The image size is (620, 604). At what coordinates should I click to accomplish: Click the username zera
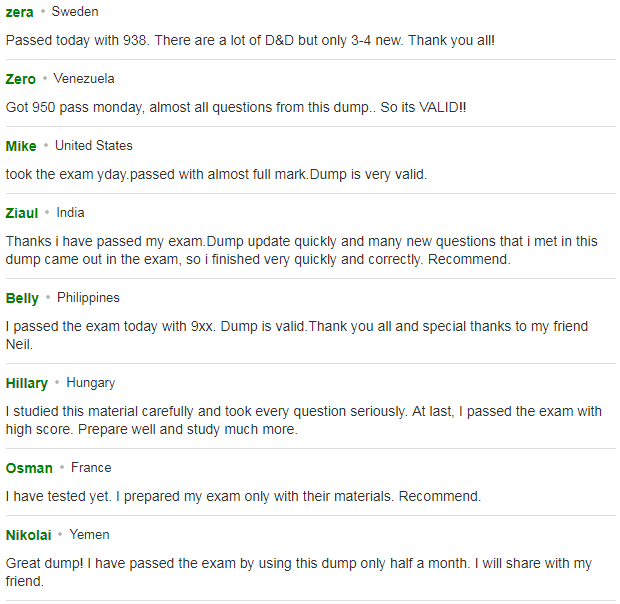19,13
